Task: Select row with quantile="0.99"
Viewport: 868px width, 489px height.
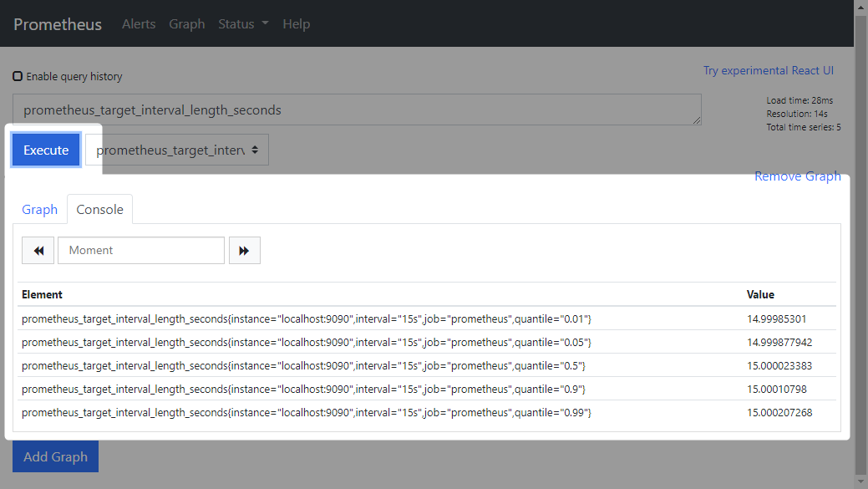Action: coord(427,412)
